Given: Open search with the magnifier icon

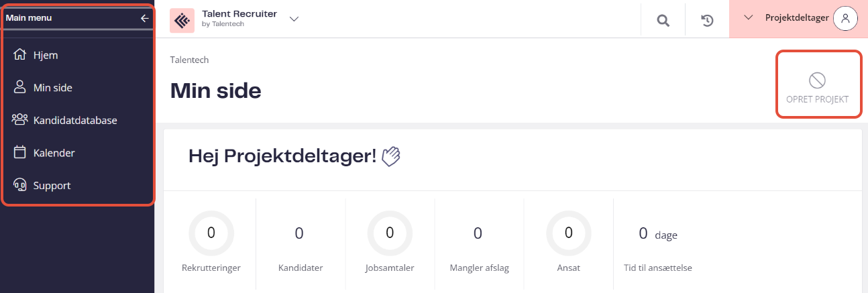Looking at the screenshot, I should point(663,20).
